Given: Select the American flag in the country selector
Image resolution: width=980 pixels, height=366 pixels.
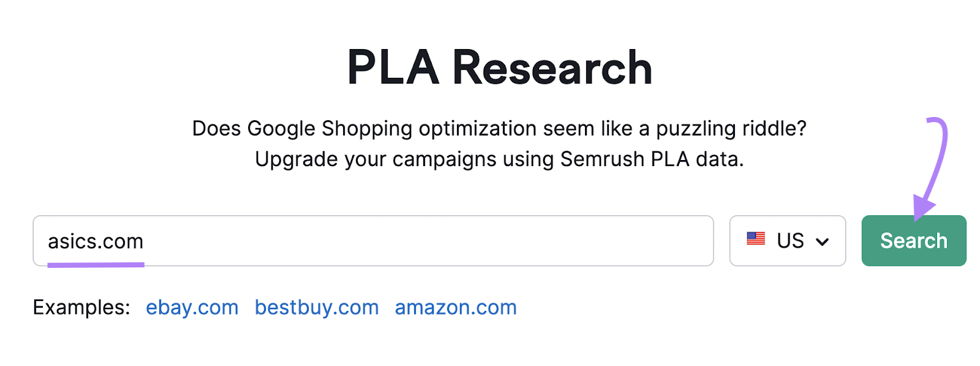Looking at the screenshot, I should click(x=757, y=240).
